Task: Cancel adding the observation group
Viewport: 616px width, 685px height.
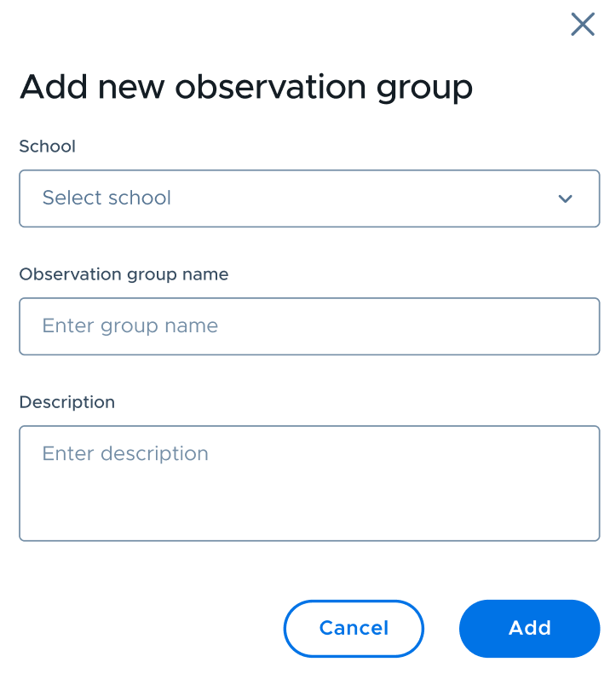Action: 354,628
